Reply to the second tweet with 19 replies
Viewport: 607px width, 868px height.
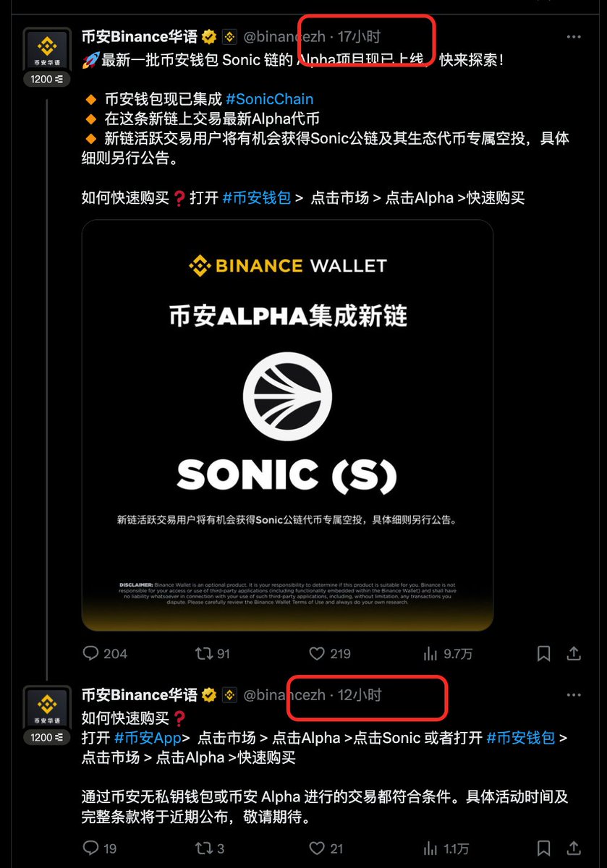(x=100, y=848)
